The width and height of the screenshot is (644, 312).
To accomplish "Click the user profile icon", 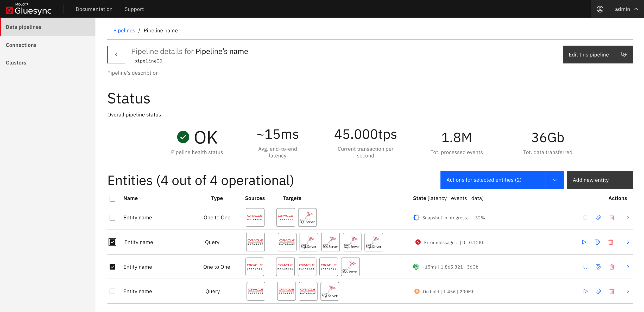I will 600,9.
